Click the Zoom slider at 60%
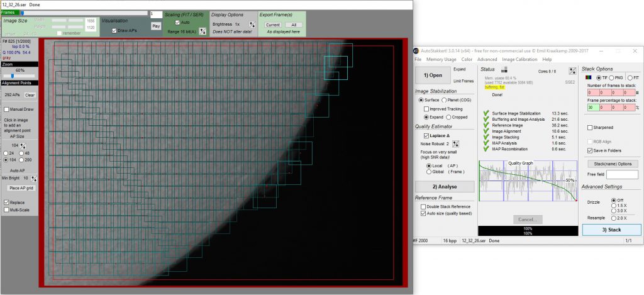This screenshot has width=644, height=295. pyautogui.click(x=13, y=75)
